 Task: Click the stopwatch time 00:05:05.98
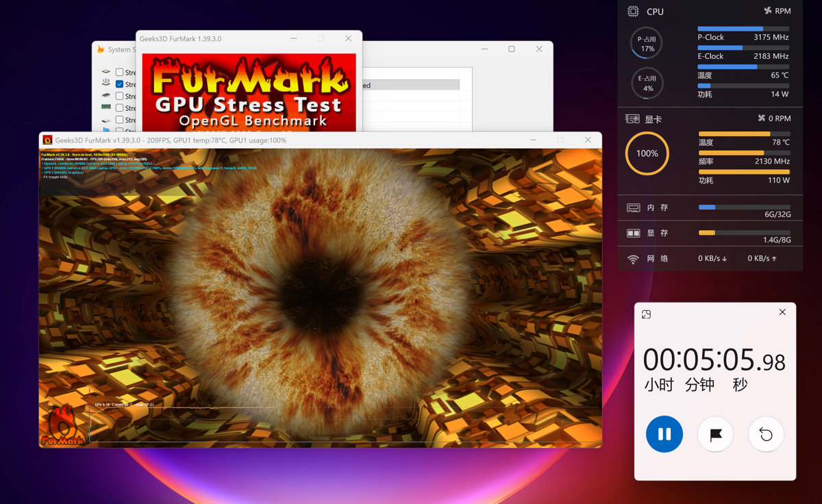(714, 360)
